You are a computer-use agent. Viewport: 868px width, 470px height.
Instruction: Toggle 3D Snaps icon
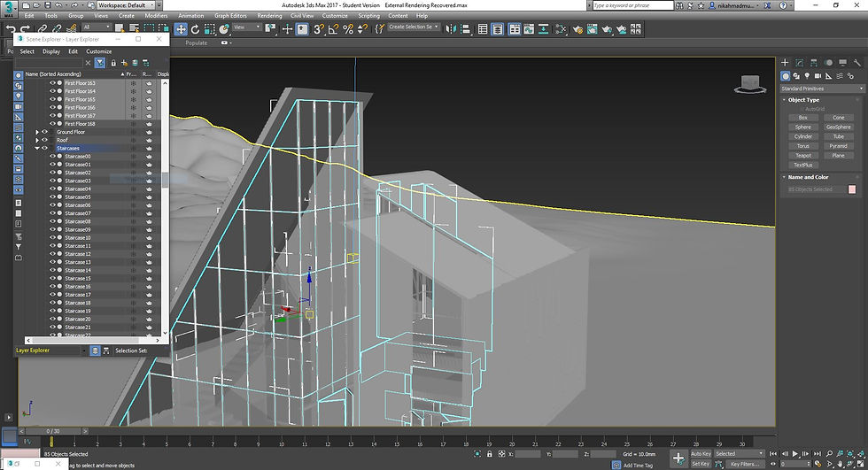(x=318, y=28)
